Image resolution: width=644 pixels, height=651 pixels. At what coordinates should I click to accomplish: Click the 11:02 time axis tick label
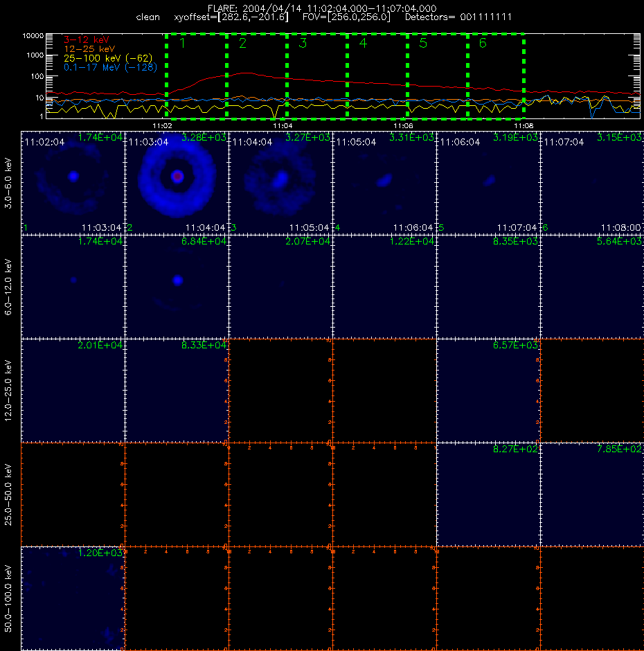click(162, 126)
